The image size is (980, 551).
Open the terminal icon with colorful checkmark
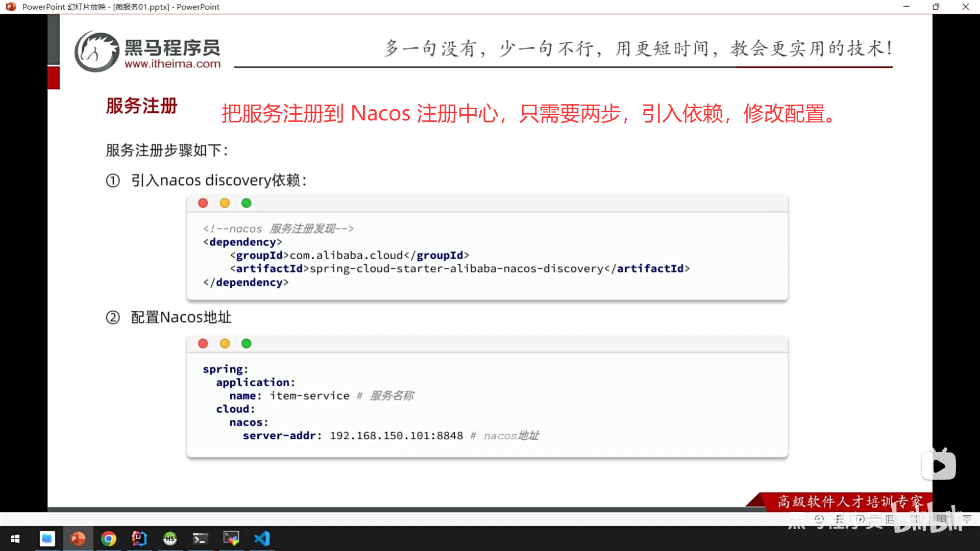click(x=231, y=539)
